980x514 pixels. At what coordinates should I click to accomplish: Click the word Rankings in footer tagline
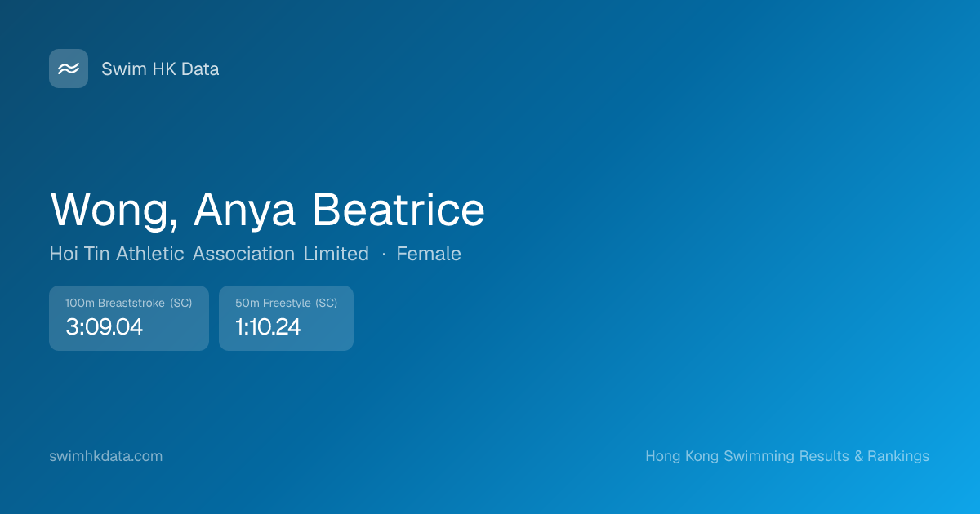click(898, 456)
